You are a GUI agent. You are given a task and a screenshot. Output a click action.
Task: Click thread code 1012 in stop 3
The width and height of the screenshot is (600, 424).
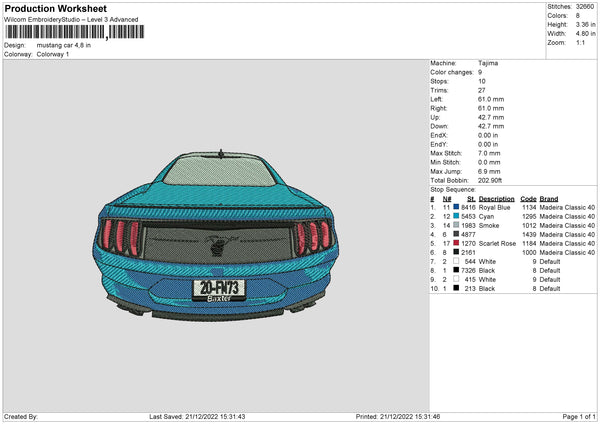point(529,225)
